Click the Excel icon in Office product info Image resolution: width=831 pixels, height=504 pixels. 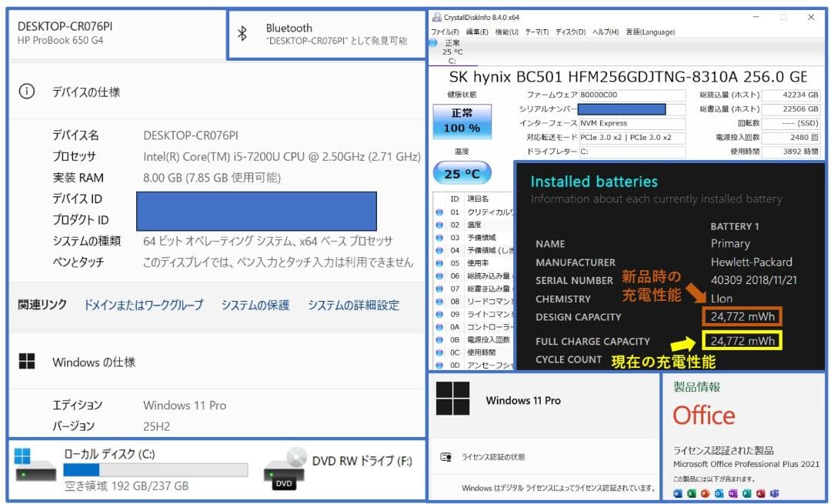click(x=692, y=493)
